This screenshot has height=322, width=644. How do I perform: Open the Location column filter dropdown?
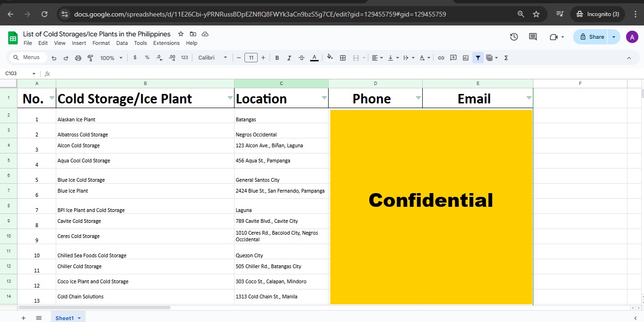(x=324, y=98)
